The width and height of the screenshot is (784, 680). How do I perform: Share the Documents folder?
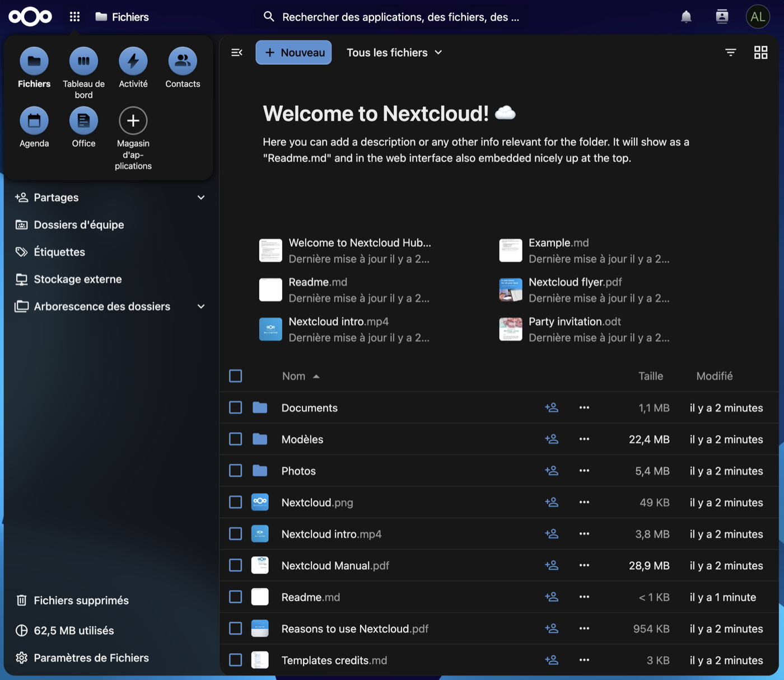[552, 407]
